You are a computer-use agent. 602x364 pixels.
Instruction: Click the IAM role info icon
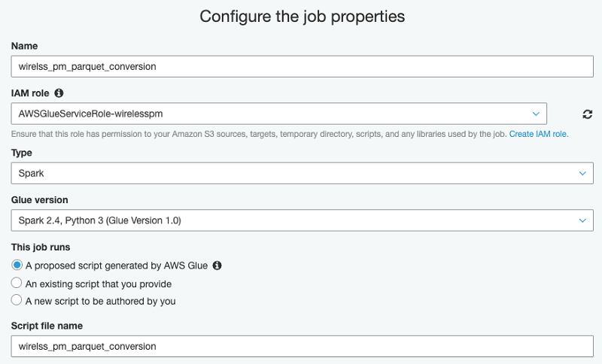[x=59, y=93]
